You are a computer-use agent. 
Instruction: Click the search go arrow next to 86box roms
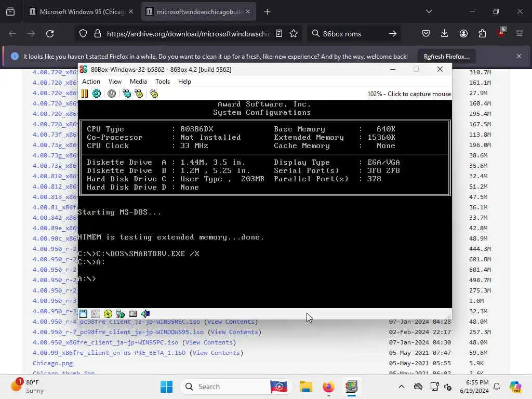pos(393,34)
